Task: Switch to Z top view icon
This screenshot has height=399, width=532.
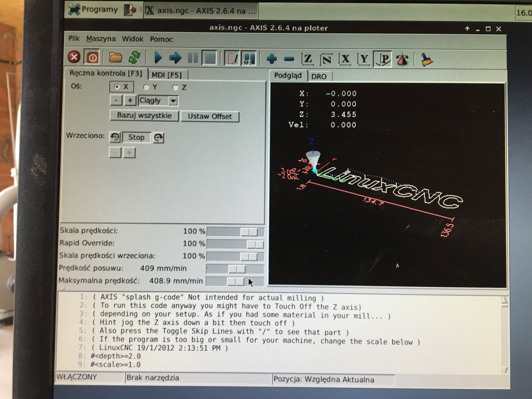Action: [308, 59]
